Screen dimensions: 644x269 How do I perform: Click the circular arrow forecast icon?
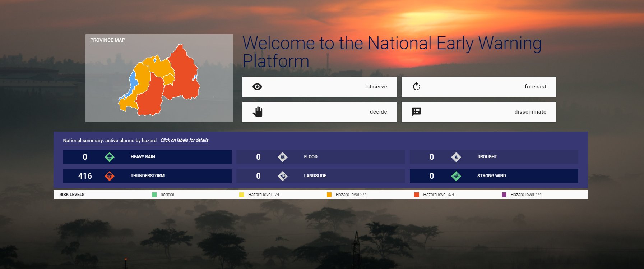pos(416,87)
